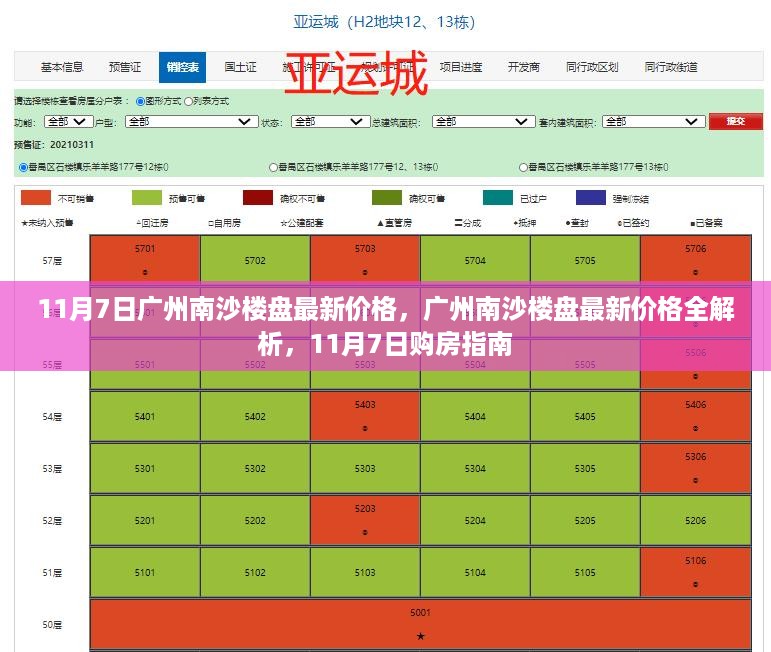Click room cell 5202
Screen dimensions: 771x652
coord(255,520)
